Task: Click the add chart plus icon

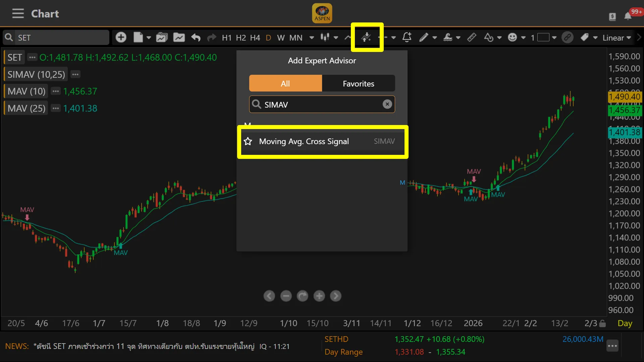Action: 121,37
